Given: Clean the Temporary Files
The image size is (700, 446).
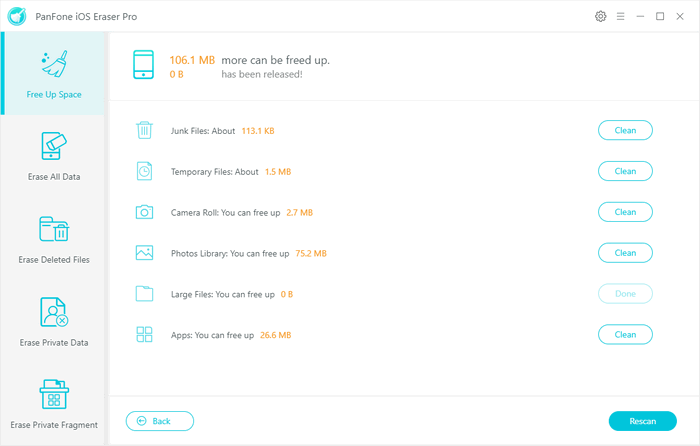Looking at the screenshot, I should [625, 171].
